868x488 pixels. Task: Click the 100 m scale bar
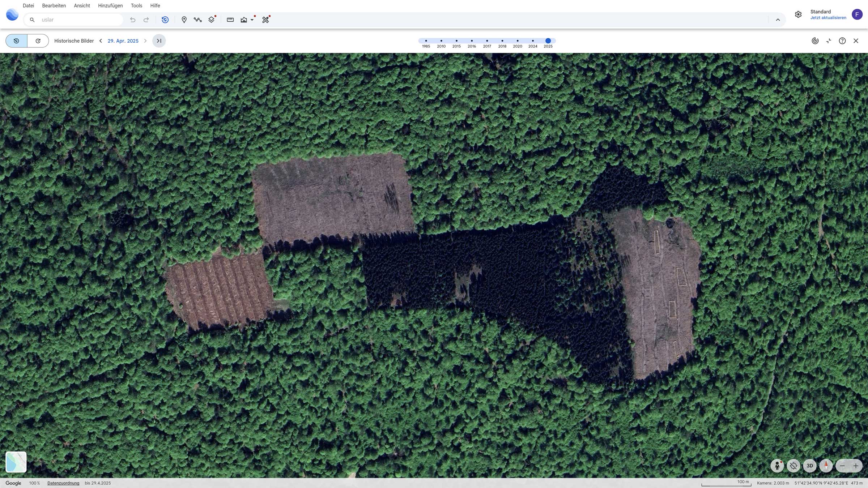tap(726, 483)
